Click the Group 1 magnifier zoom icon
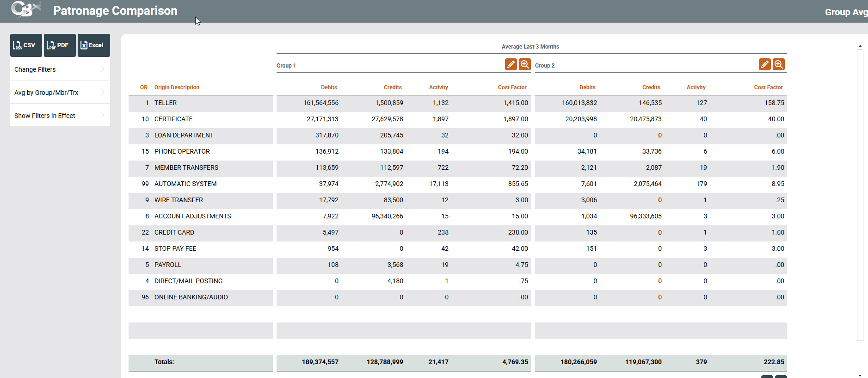Image resolution: width=868 pixels, height=378 pixels. [524, 64]
